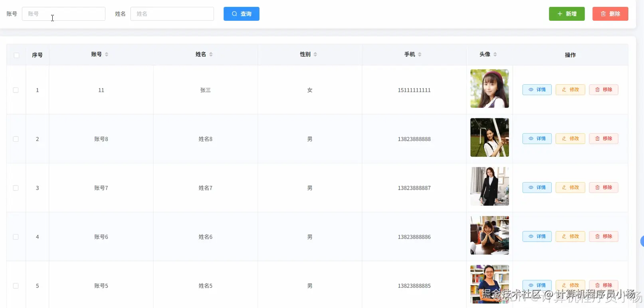Open 详情 details for 姓名6
644x308 pixels.
tap(537, 236)
